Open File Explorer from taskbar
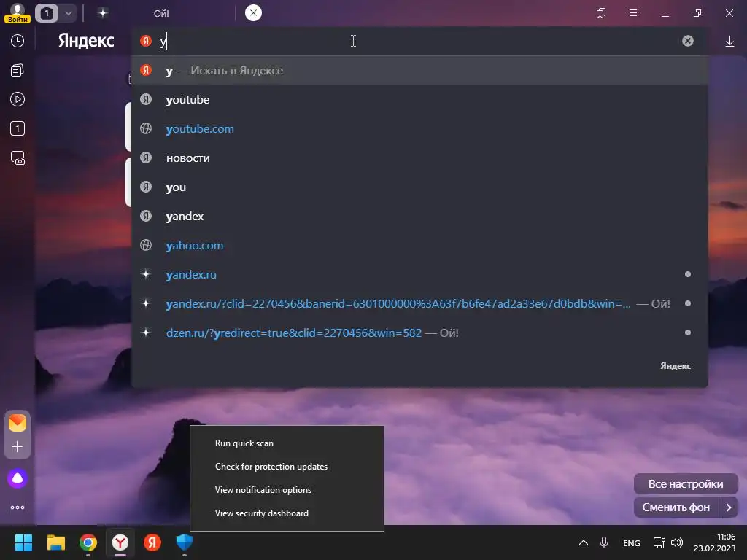The width and height of the screenshot is (747, 560). [55, 542]
